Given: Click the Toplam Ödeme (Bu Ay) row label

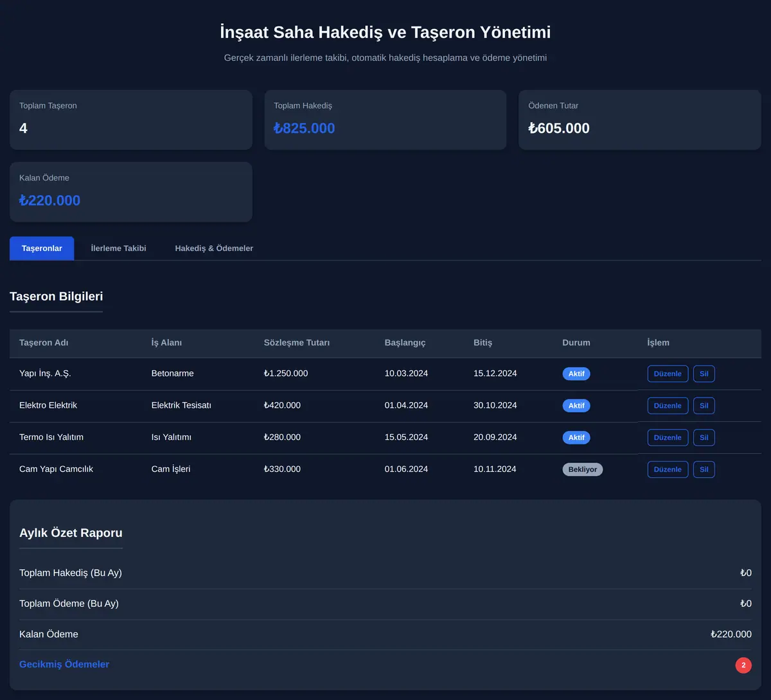Looking at the screenshot, I should (69, 604).
